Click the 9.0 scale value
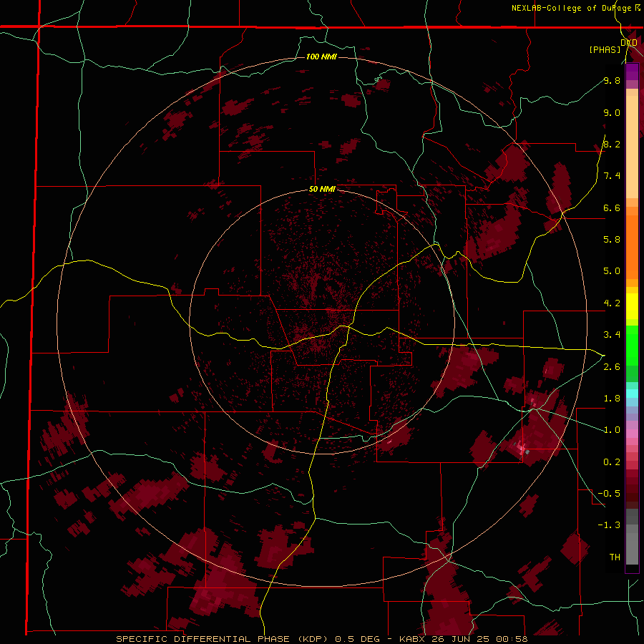The width and height of the screenshot is (644, 644). [x=612, y=112]
